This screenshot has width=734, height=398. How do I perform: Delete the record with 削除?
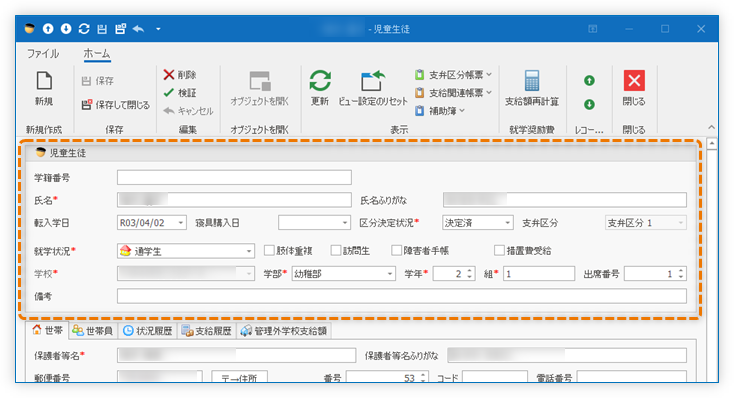pos(180,74)
